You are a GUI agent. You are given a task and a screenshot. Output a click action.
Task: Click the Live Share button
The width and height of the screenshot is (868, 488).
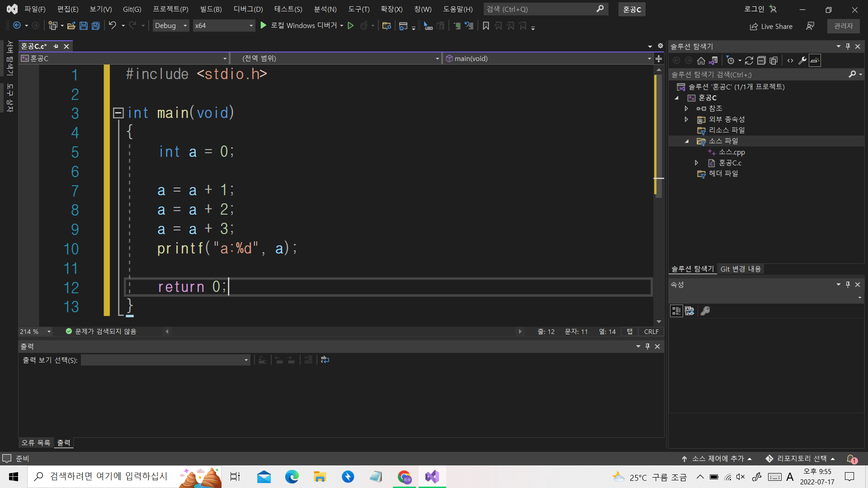pos(771,26)
